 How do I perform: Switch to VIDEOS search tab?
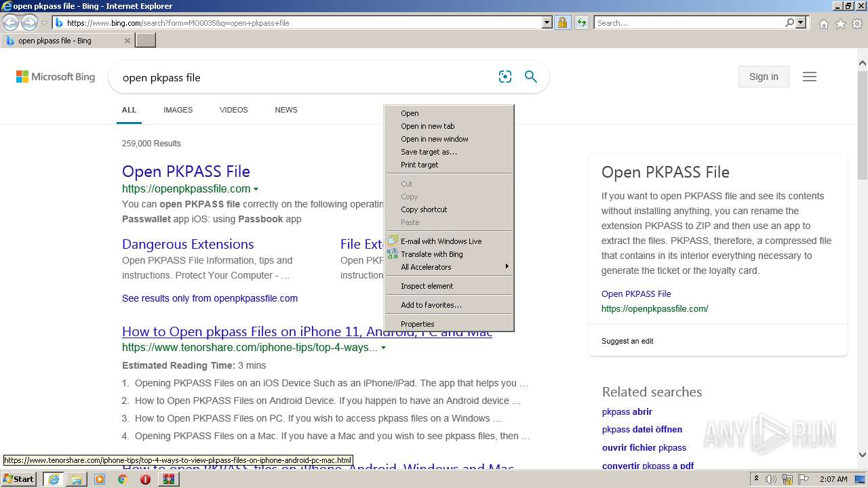(x=233, y=110)
